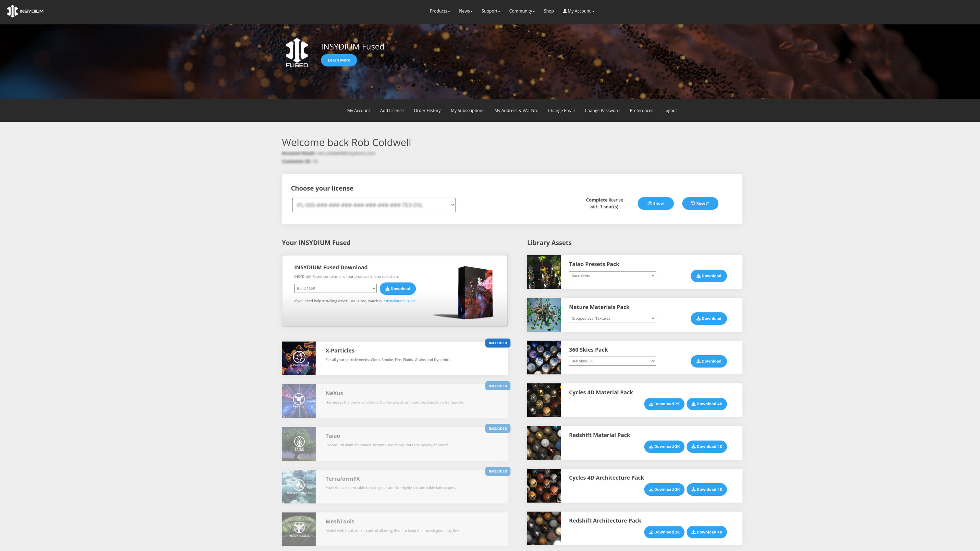980x551 pixels.
Task: Click the Taiao tree product icon
Action: (299, 443)
